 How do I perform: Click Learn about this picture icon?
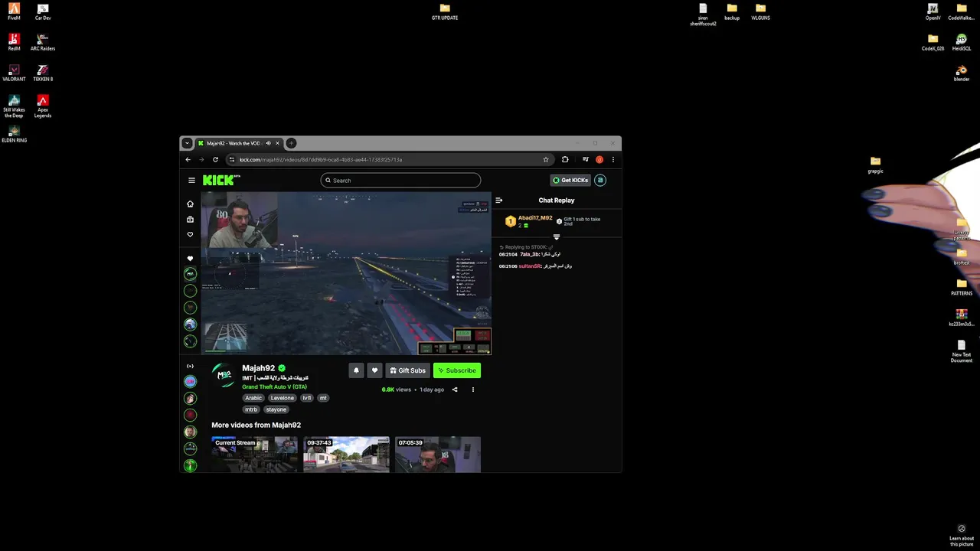pyautogui.click(x=962, y=534)
